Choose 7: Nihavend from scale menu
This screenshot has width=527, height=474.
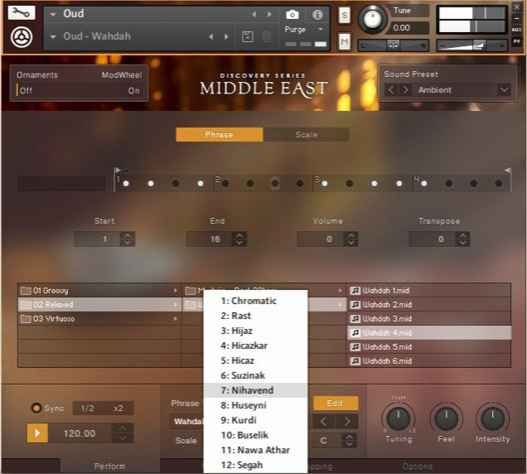(x=255, y=390)
